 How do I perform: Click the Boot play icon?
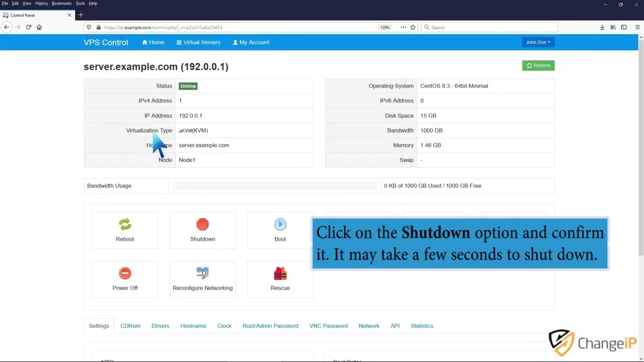pyautogui.click(x=280, y=224)
